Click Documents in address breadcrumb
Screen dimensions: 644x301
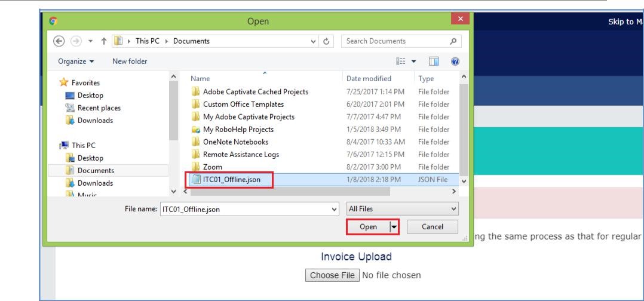(x=191, y=41)
